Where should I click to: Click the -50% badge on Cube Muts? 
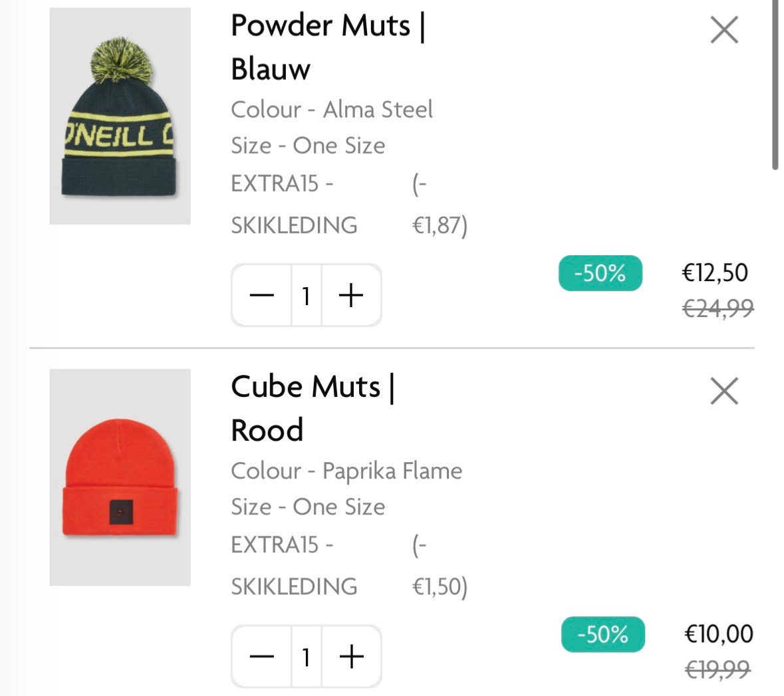602,634
